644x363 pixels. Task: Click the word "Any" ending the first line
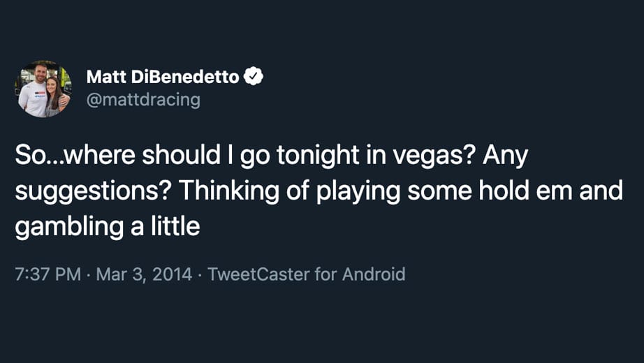pyautogui.click(x=506, y=158)
